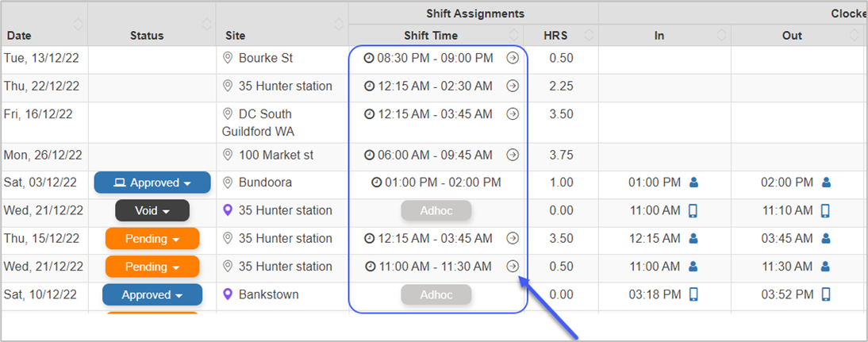Click site name 100 Market st

click(x=276, y=156)
